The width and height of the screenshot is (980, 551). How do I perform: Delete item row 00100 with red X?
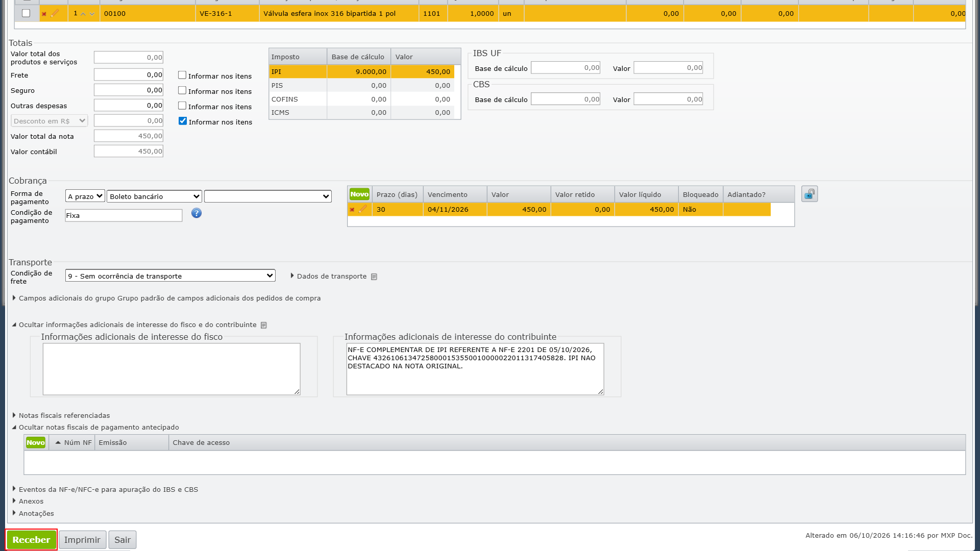click(44, 14)
